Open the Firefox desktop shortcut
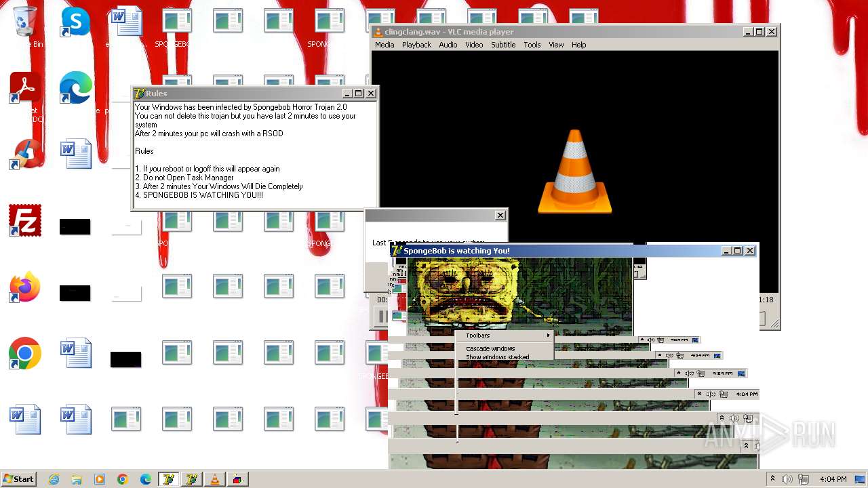The height and width of the screenshot is (488, 868). pos(25,287)
